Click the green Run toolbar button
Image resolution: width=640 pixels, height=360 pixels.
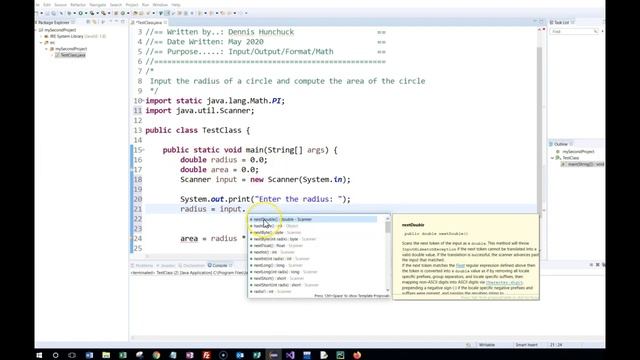pos(80,13)
